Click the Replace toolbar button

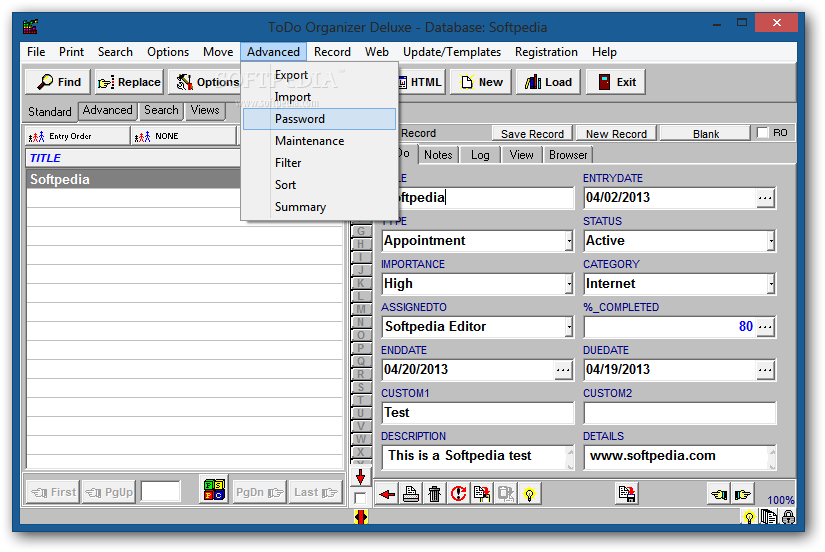click(129, 82)
